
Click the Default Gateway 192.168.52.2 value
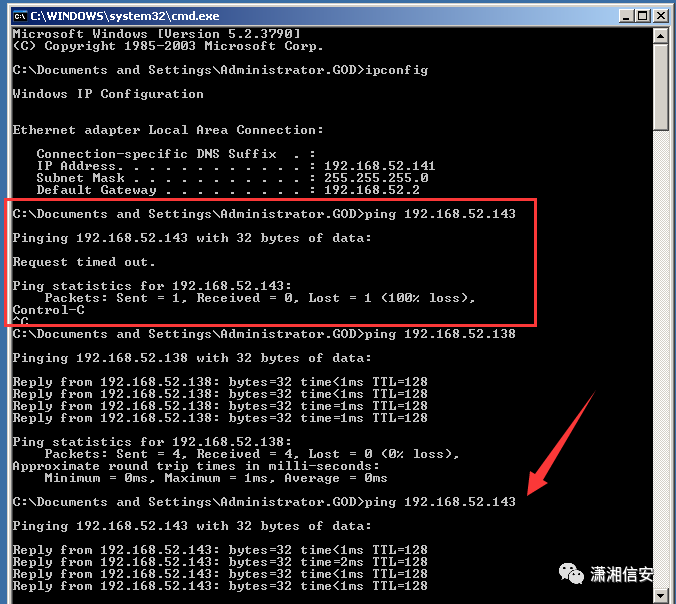pyautogui.click(x=372, y=190)
